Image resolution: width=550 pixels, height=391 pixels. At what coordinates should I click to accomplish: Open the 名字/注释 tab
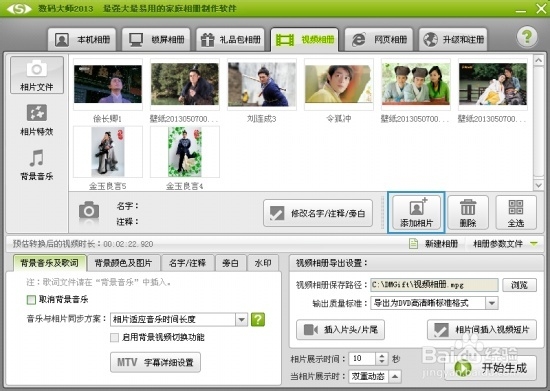[x=187, y=263]
